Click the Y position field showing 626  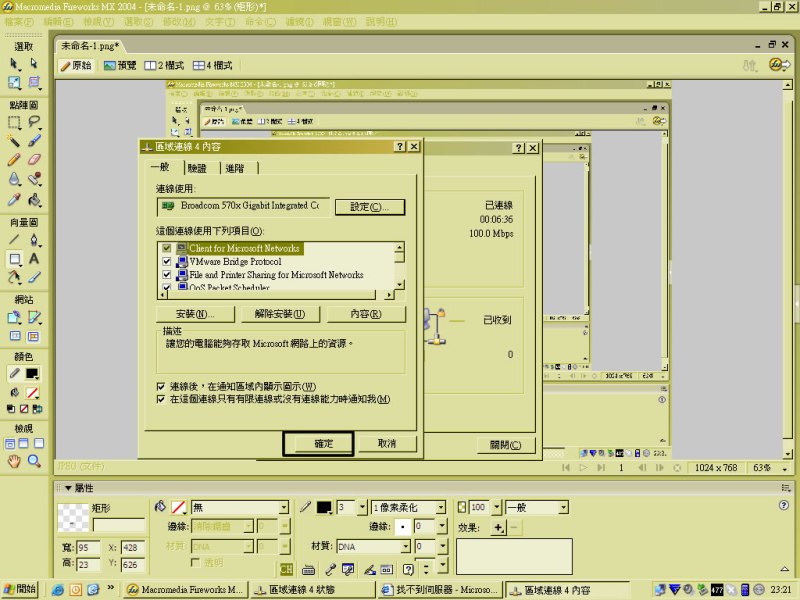133,564
